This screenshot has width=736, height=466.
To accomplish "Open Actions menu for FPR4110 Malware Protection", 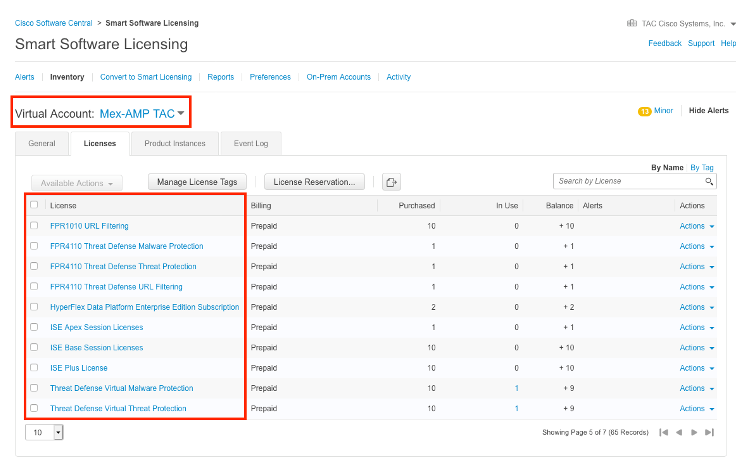I will (697, 246).
